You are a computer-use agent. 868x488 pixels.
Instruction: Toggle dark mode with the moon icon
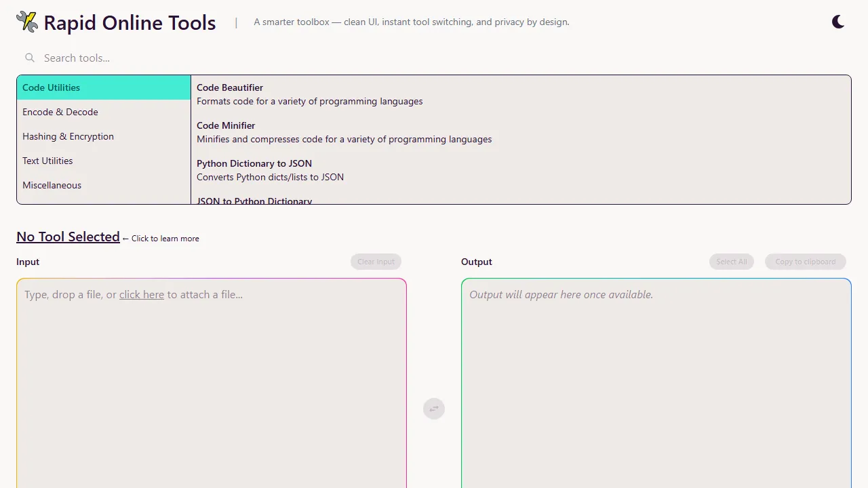tap(837, 21)
